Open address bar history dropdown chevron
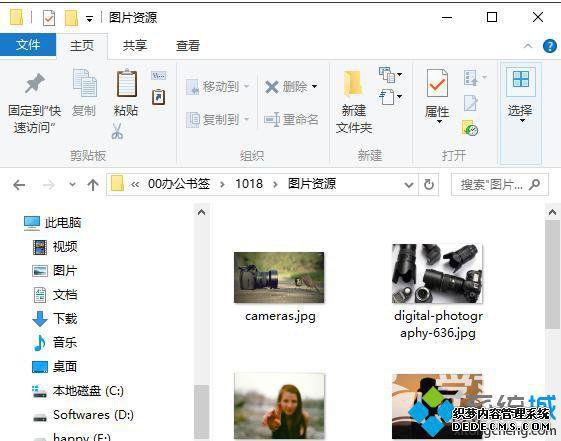This screenshot has width=561, height=441. pos(409,185)
